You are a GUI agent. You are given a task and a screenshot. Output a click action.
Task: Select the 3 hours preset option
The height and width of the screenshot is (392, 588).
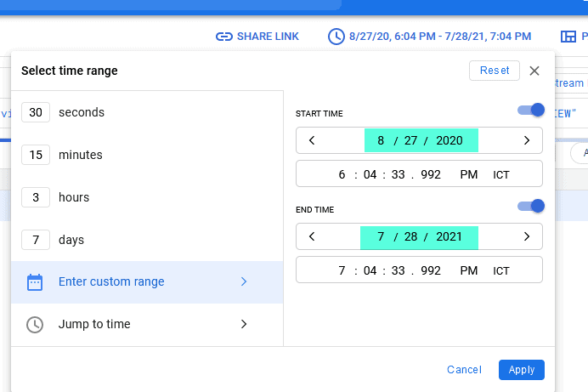74,197
